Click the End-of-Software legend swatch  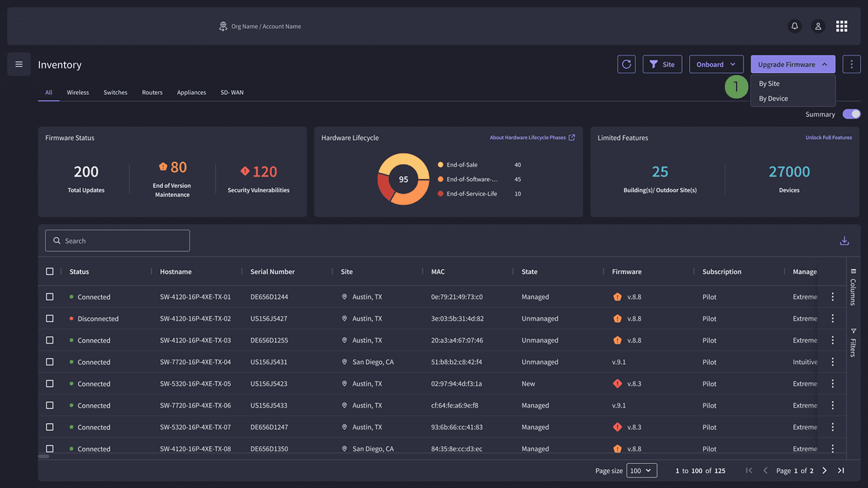[440, 179]
